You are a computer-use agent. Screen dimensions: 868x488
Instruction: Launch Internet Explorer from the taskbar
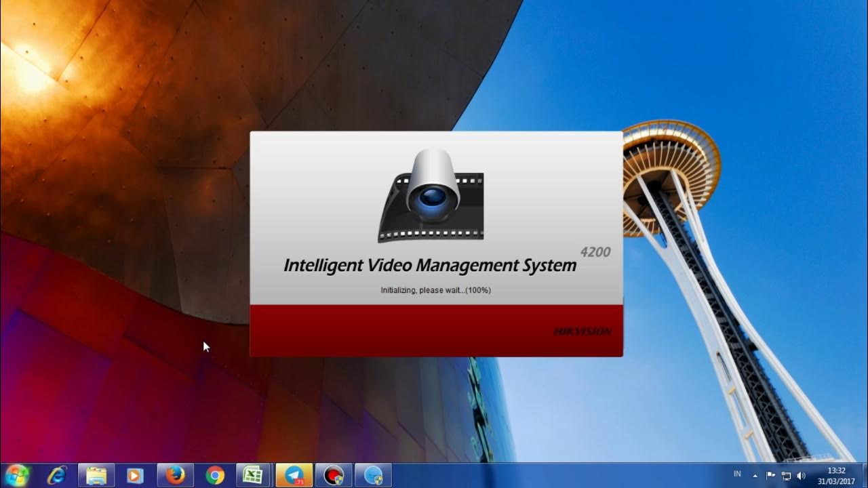(x=57, y=476)
